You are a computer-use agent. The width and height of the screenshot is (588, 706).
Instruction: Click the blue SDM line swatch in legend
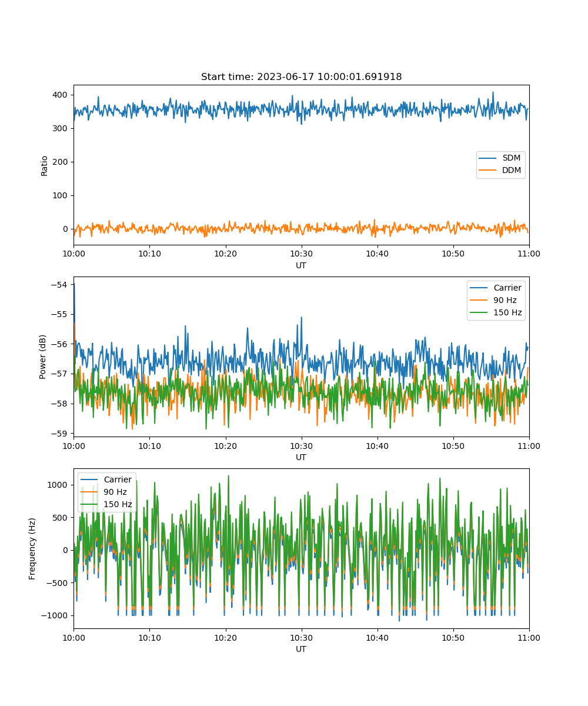pos(488,159)
